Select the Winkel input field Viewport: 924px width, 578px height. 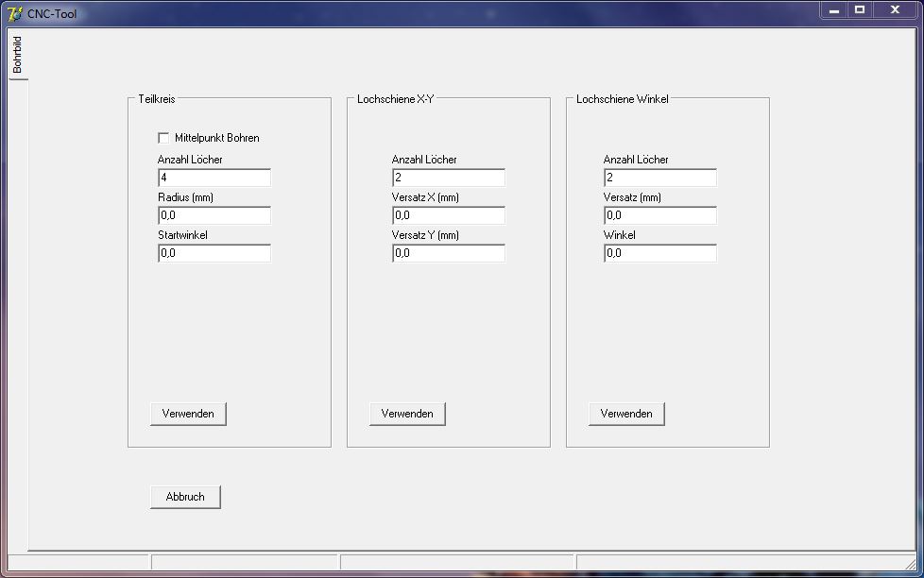[660, 253]
